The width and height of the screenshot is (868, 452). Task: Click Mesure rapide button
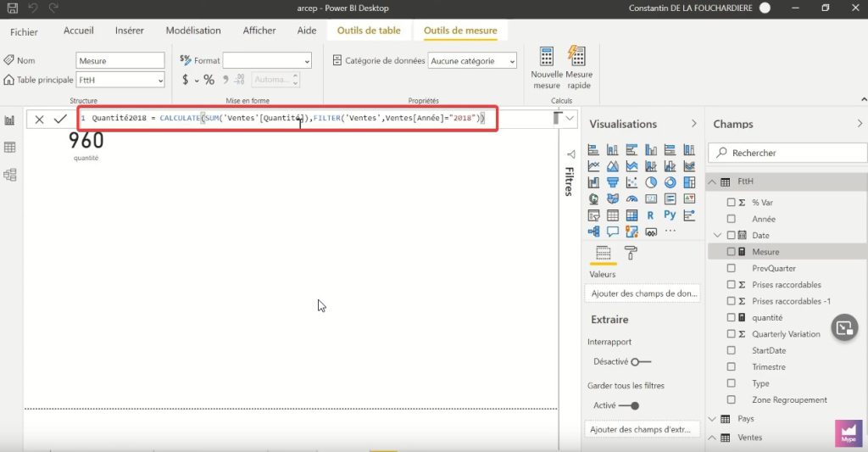pyautogui.click(x=578, y=68)
